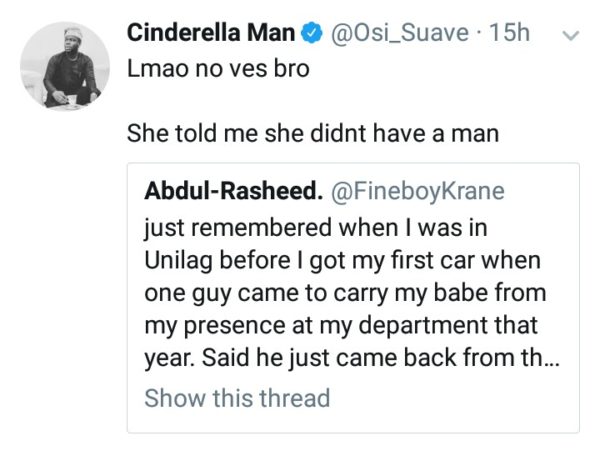600x451 pixels.
Task: Open the tweet options chevron menu
Action: [x=573, y=36]
